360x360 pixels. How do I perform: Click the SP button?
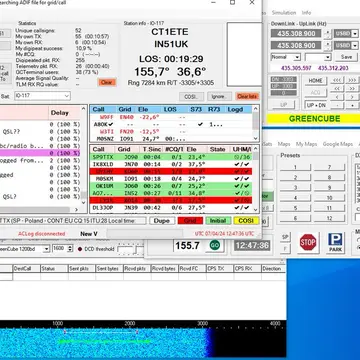285,237
